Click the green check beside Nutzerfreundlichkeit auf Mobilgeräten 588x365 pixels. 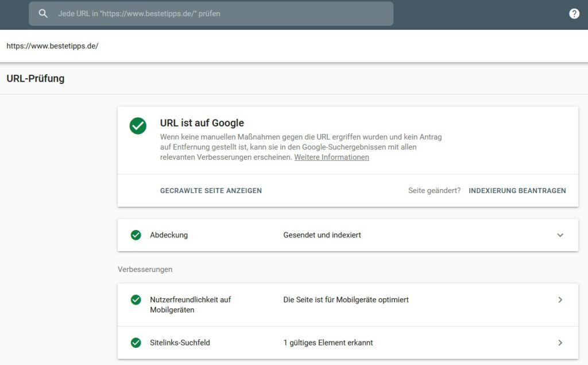[136, 299]
